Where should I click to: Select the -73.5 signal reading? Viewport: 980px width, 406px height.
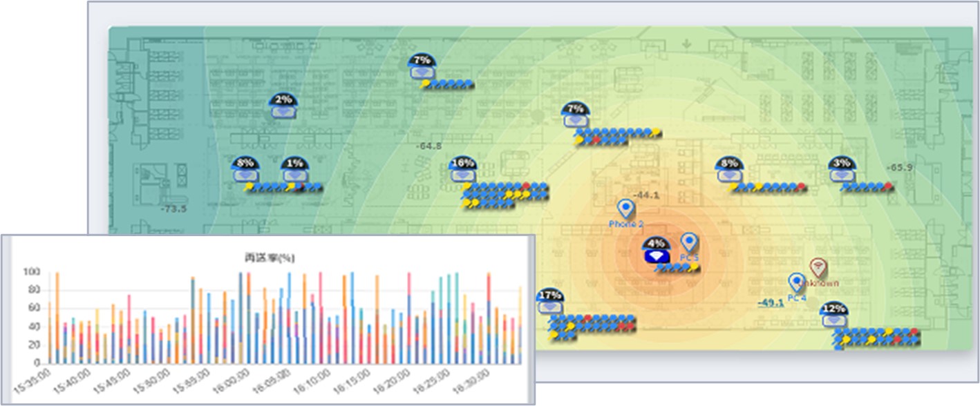click(173, 209)
